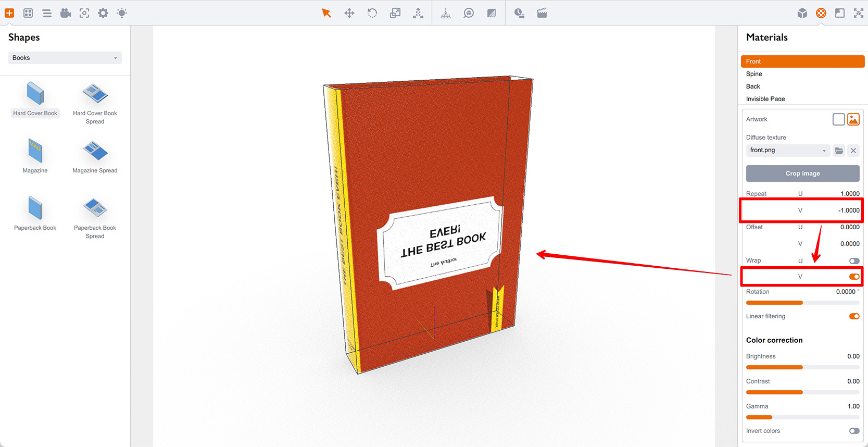Click the render clapperboard icon
The image size is (868, 447).
coord(542,13)
